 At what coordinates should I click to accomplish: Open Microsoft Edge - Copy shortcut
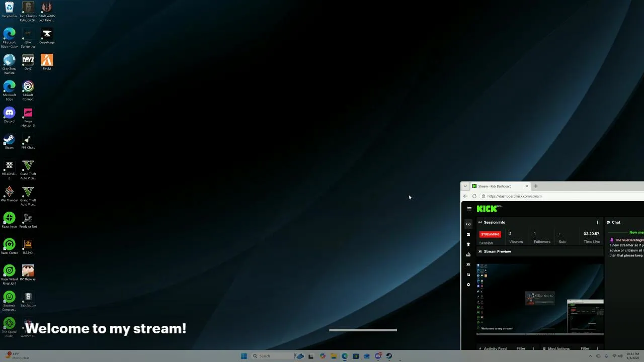coord(9,38)
